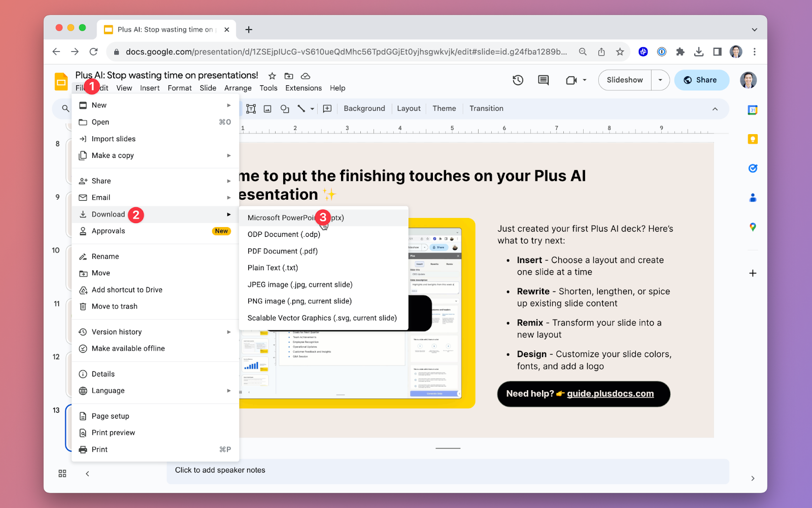Select Make available offline
Screen dimensions: 812x508
point(155,348)
